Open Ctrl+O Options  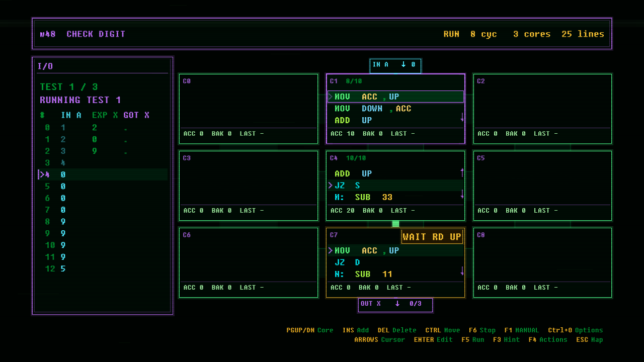coord(576,330)
